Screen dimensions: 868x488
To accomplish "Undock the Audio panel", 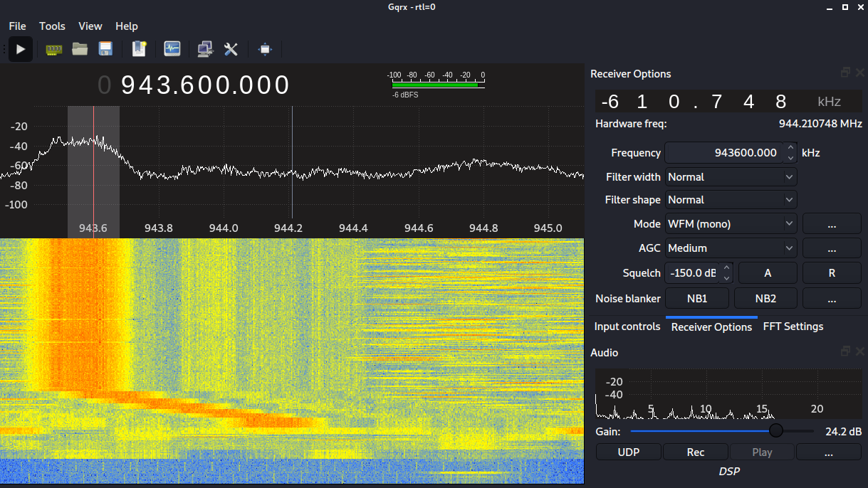I will (x=845, y=351).
